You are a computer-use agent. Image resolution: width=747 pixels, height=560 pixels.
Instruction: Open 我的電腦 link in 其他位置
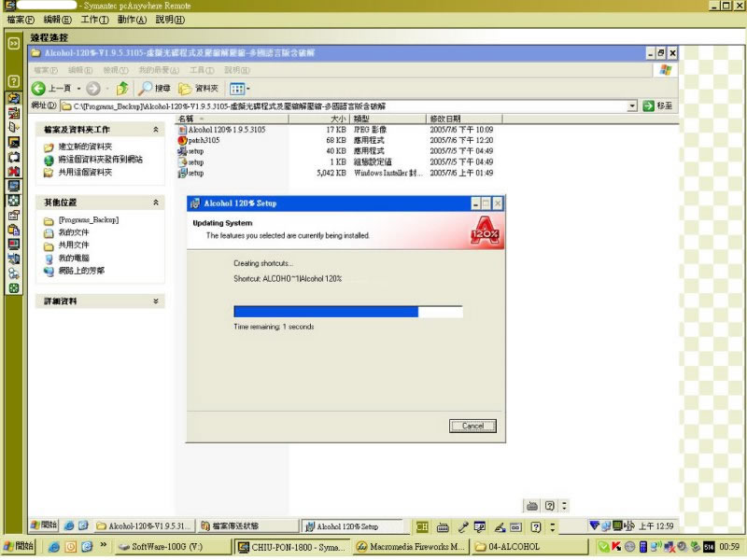click(x=74, y=259)
